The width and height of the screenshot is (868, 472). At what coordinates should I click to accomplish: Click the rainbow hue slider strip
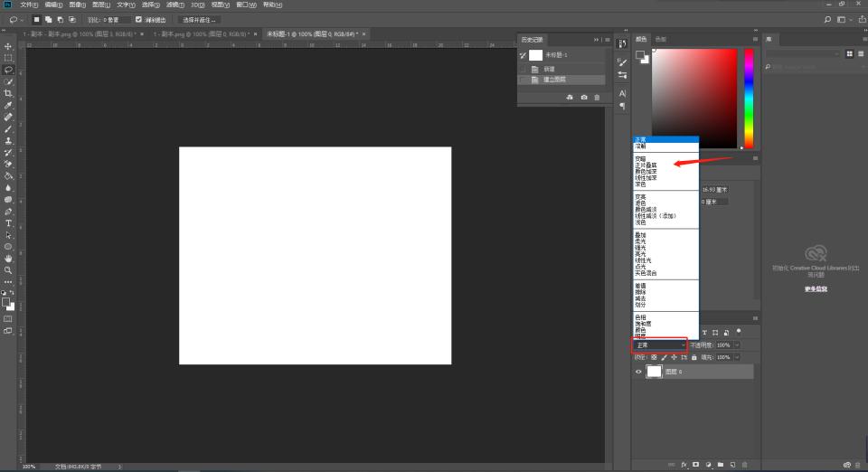[x=749, y=98]
